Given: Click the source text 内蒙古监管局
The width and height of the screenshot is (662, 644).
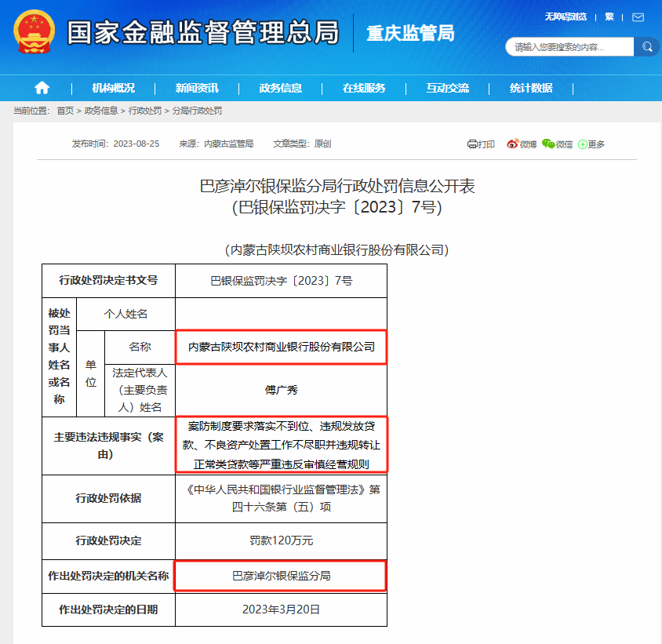Looking at the screenshot, I should tap(228, 144).
